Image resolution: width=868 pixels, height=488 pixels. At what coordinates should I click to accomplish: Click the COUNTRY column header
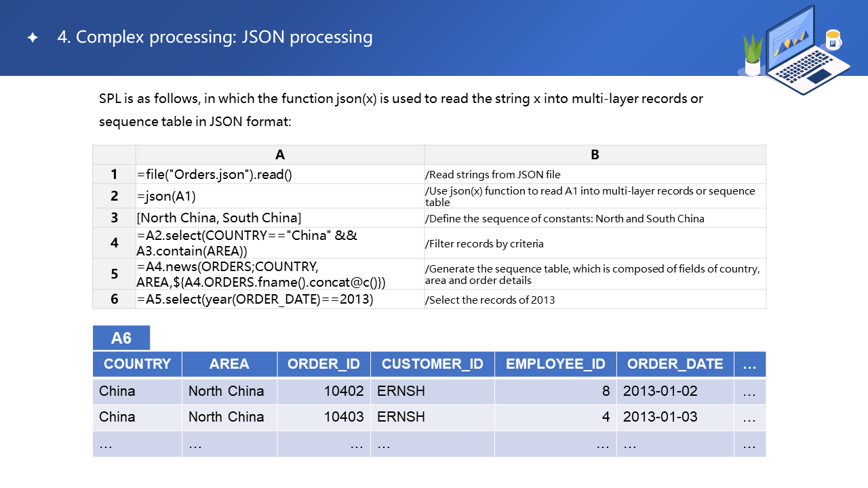click(x=137, y=364)
